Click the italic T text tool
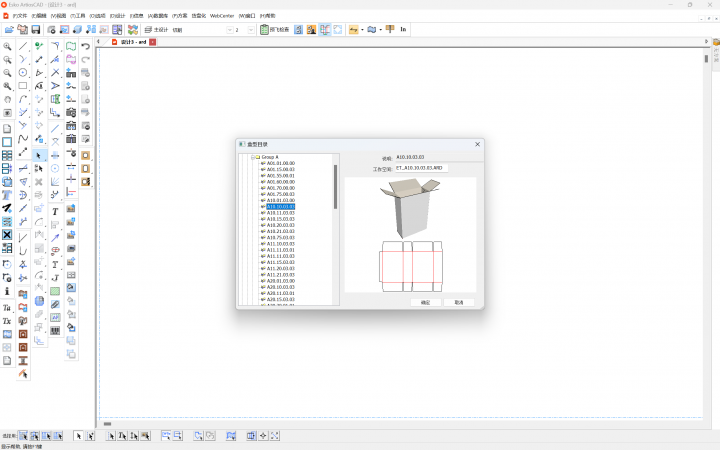 click(55, 211)
